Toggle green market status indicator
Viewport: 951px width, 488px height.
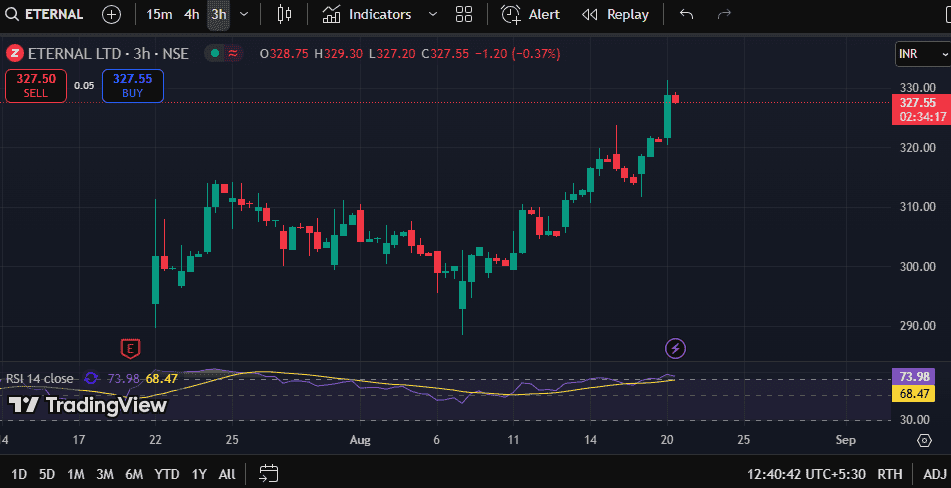point(213,53)
